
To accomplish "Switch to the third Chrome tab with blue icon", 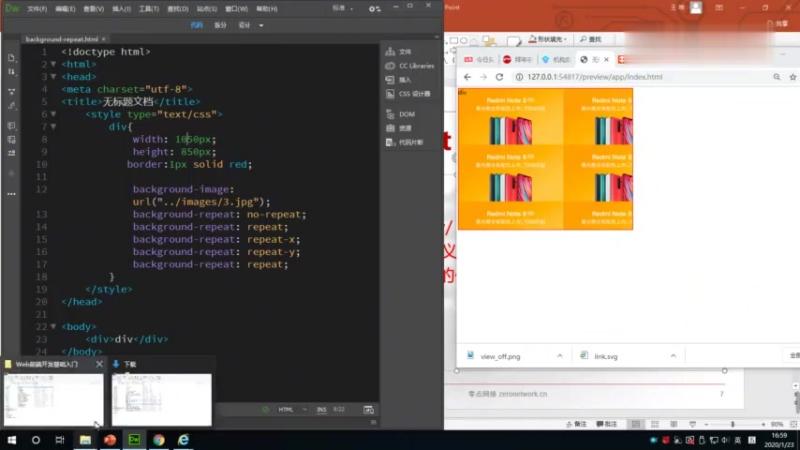I will (x=556, y=60).
